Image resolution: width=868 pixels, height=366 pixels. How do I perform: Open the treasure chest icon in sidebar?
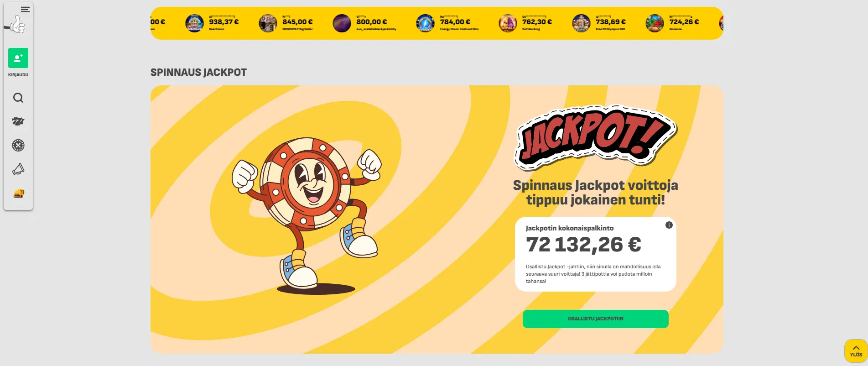coord(19,193)
